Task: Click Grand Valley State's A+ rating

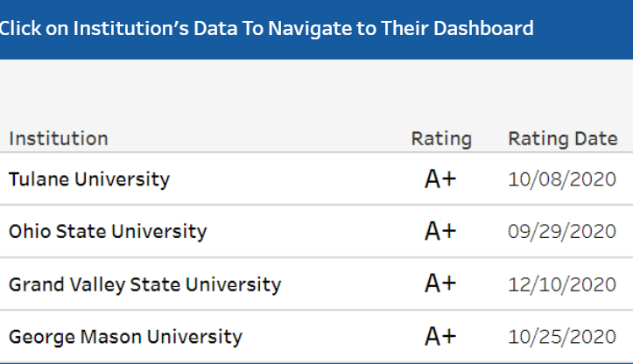Action: [440, 284]
